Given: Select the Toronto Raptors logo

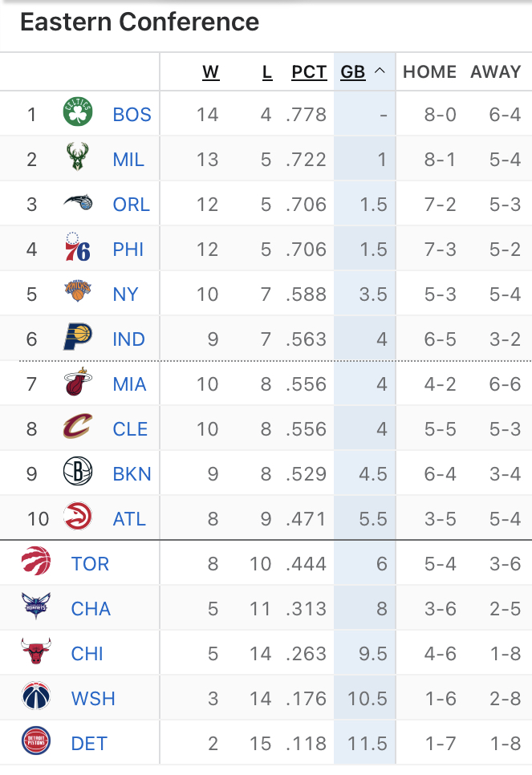Looking at the screenshot, I should point(36,561).
